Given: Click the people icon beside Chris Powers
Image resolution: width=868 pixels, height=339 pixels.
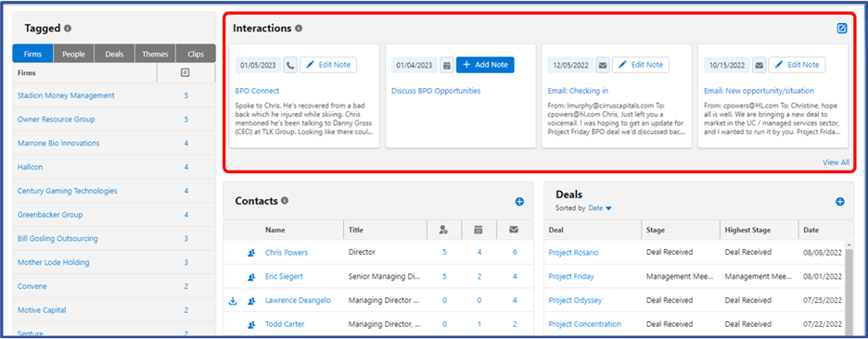Looking at the screenshot, I should tap(251, 253).
